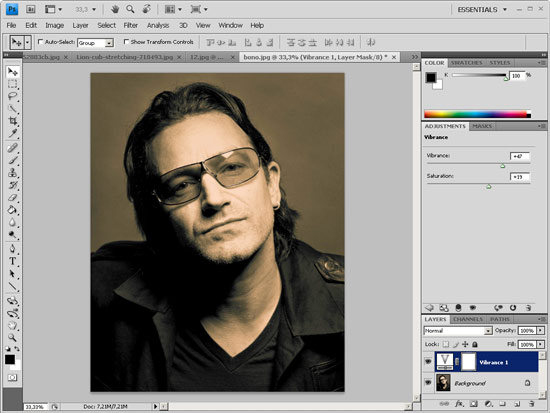Image resolution: width=550 pixels, height=413 pixels.
Task: Expand the ESSENTIALS workspace menu
Action: [x=482, y=9]
